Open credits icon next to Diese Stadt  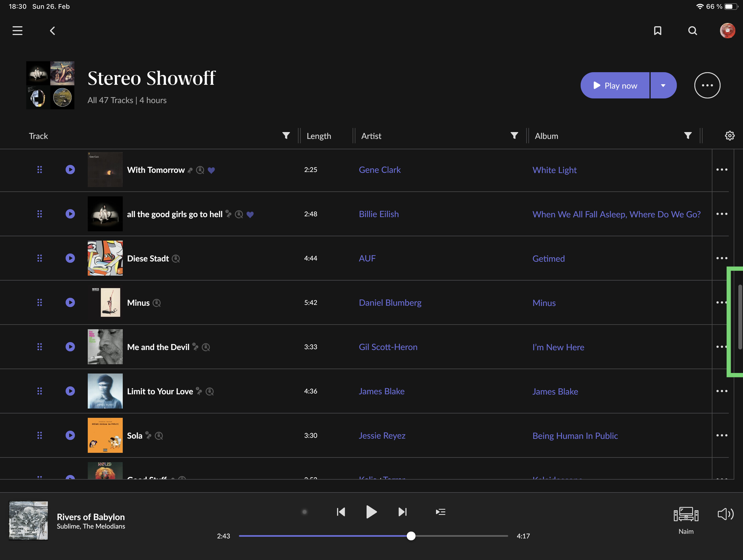click(176, 259)
